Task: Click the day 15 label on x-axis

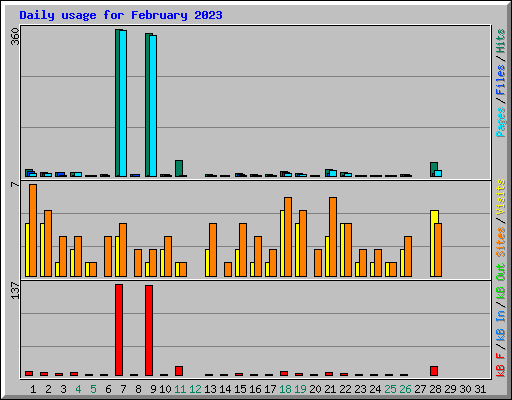Action: pyautogui.click(x=240, y=389)
